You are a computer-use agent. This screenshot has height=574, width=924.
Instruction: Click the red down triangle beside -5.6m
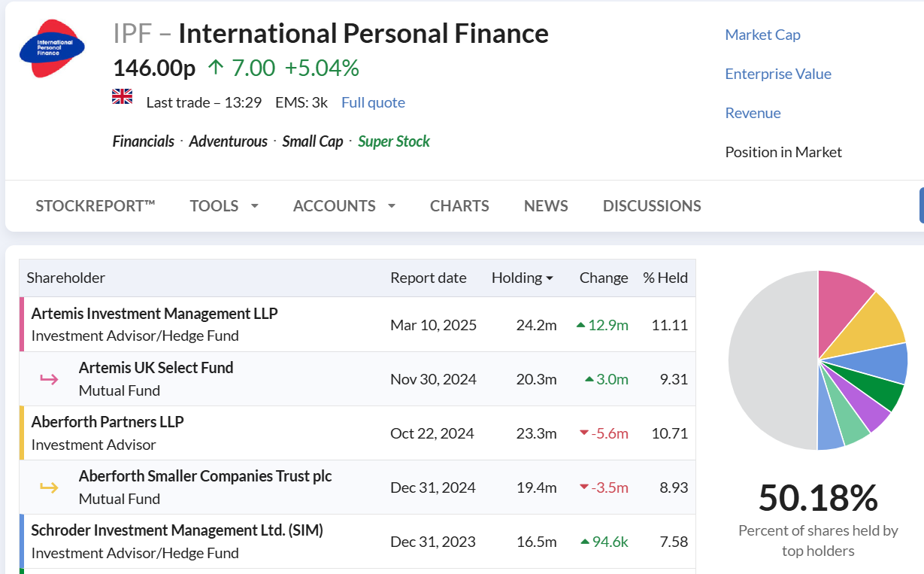click(583, 433)
